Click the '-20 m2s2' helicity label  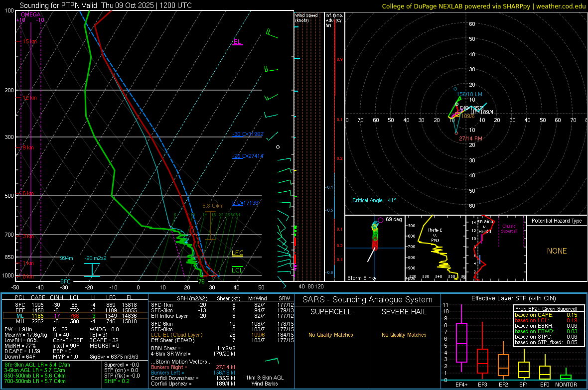coord(95,258)
